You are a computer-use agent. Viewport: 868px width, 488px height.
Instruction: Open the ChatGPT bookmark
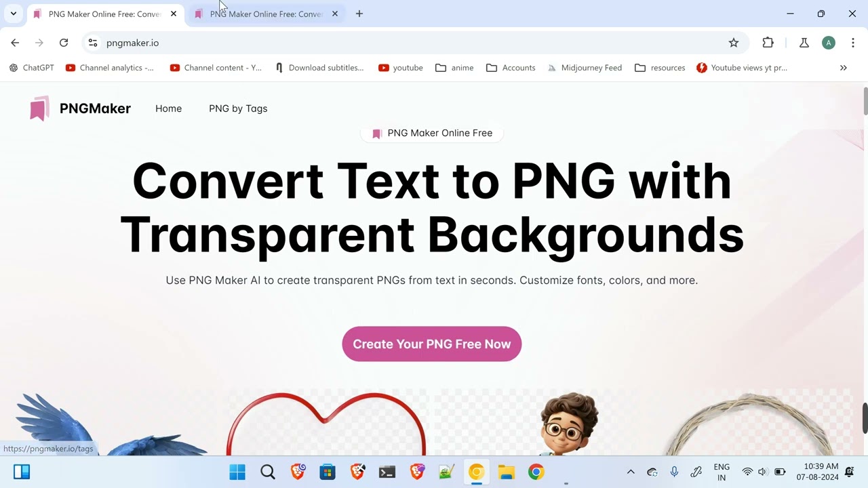point(31,67)
